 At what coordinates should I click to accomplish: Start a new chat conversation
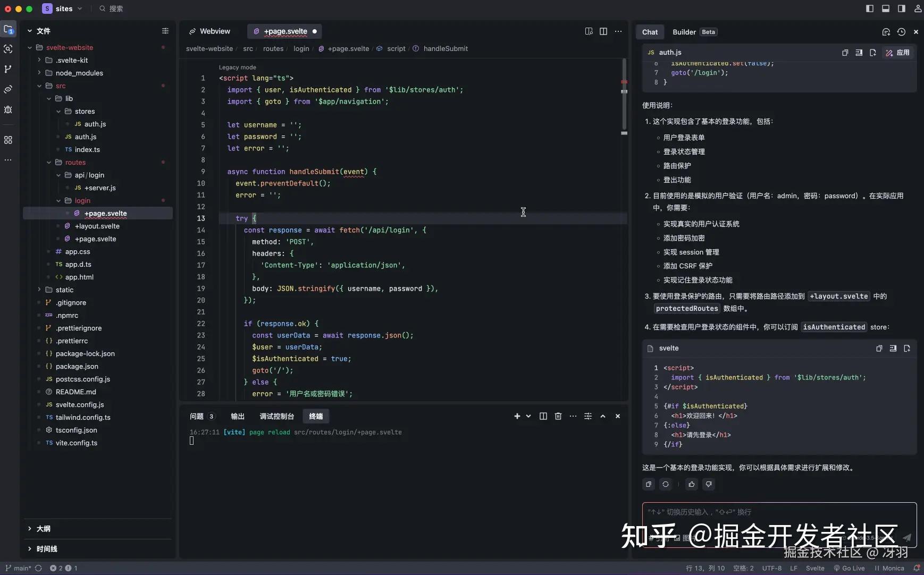[886, 32]
